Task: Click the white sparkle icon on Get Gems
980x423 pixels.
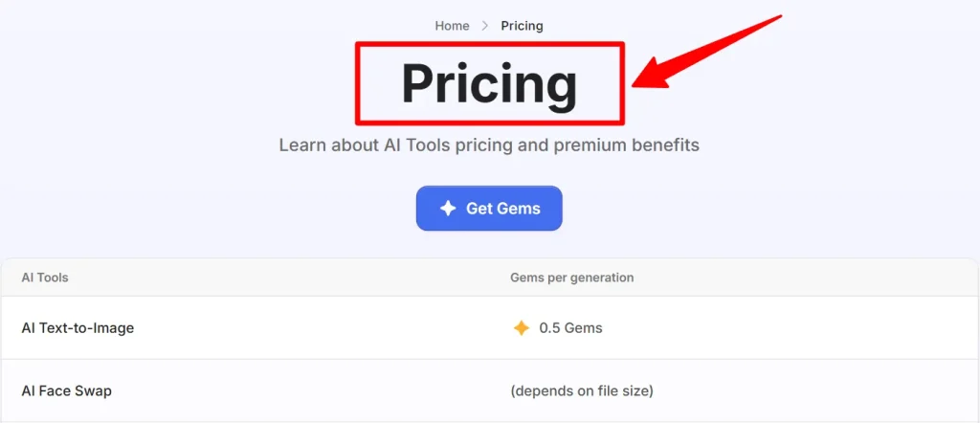Action: coord(447,209)
